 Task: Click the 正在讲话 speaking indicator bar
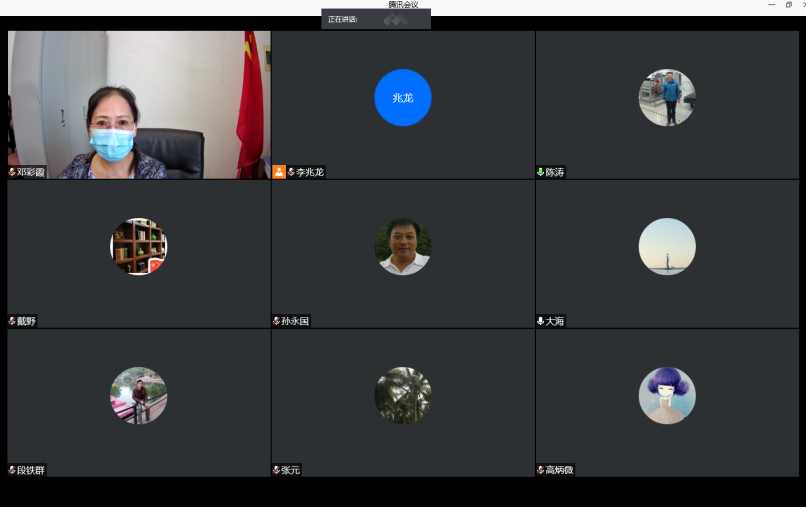click(x=376, y=19)
